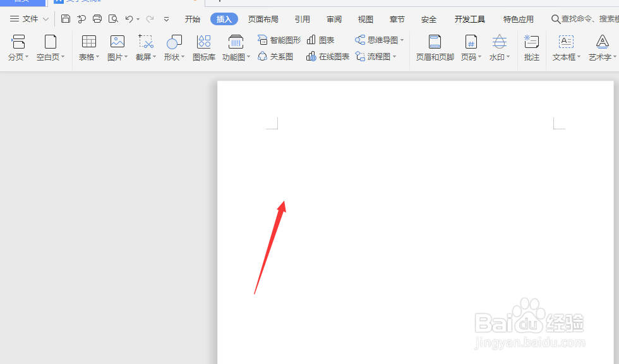Open the quick access toolbar customize dropdown

click(166, 18)
